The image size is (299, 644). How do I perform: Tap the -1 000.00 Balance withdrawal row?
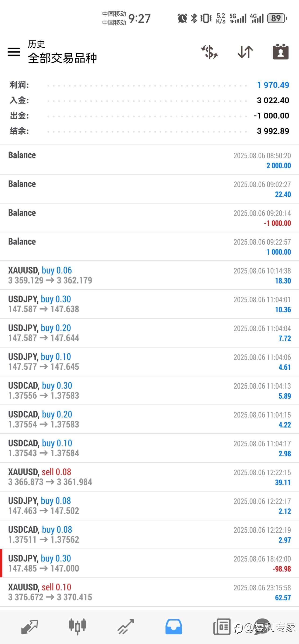(x=149, y=218)
